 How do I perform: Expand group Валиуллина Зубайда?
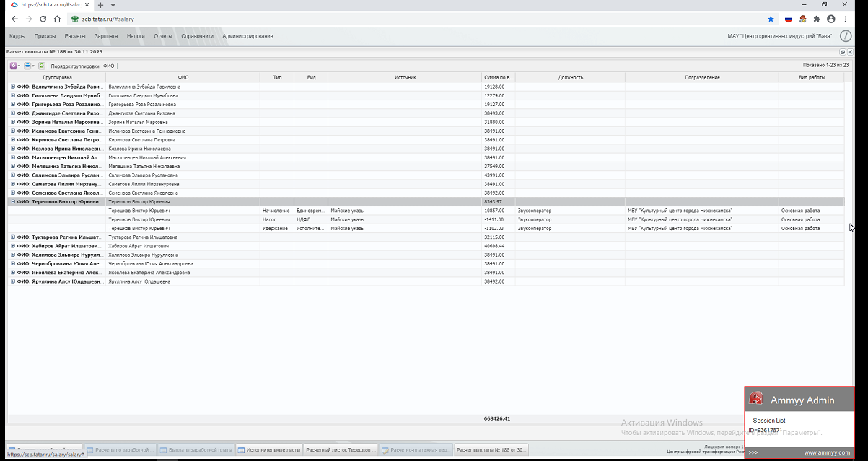pos(13,87)
